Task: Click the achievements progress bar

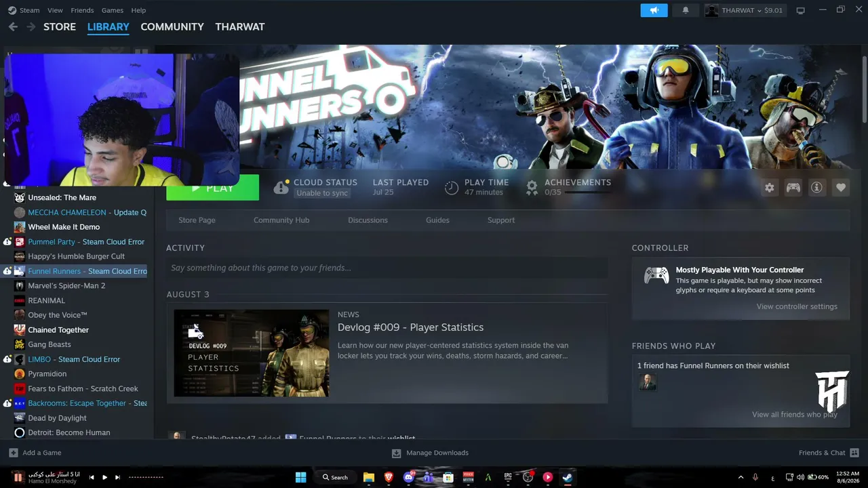Action: click(587, 192)
